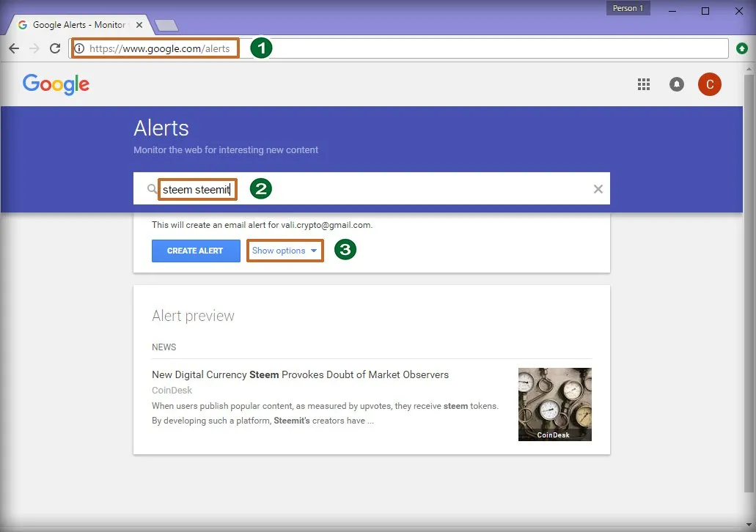Expand the Show options dropdown
756x532 pixels.
(285, 251)
